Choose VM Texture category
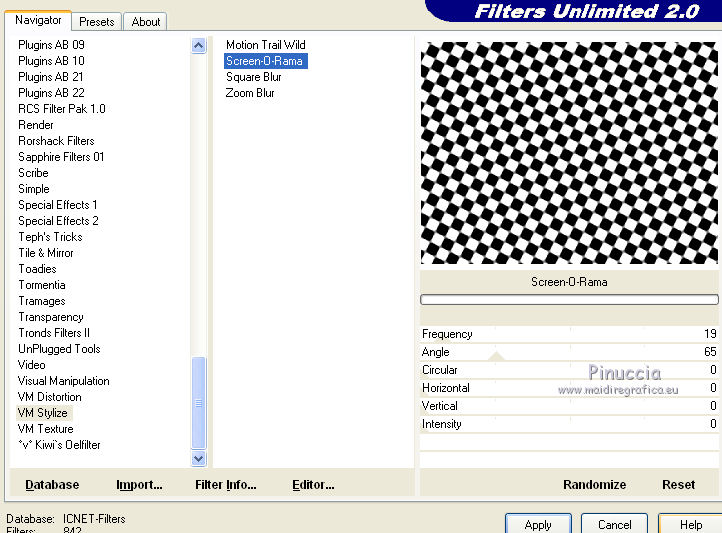 [x=46, y=429]
